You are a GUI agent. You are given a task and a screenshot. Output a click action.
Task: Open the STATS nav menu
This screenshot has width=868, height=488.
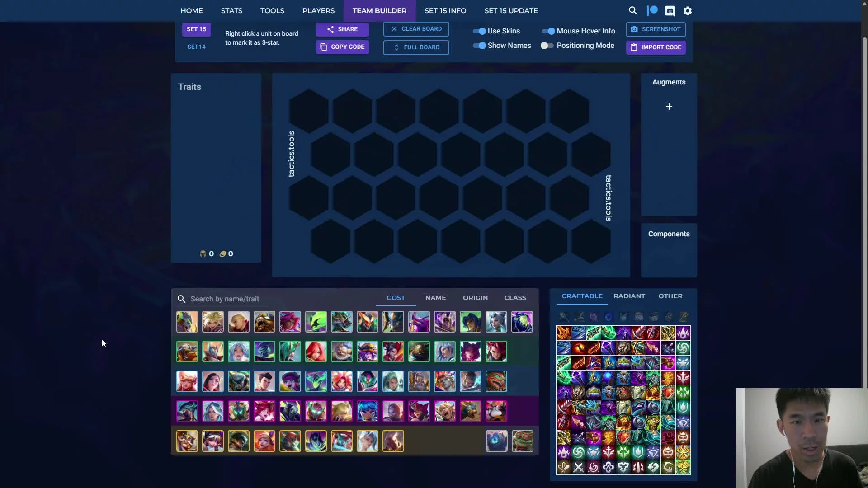(x=231, y=11)
